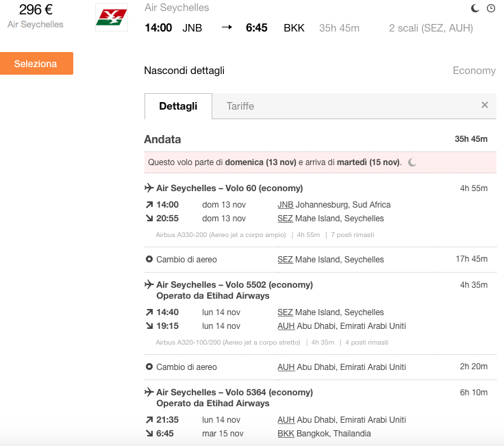Switch to the Dettagli tab
This screenshot has width=504, height=446.
pos(178,106)
